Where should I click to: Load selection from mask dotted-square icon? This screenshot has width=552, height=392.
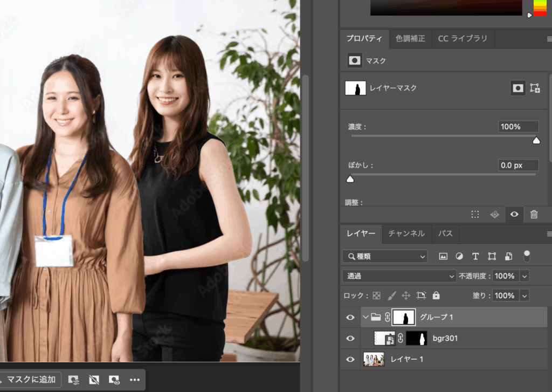click(x=475, y=214)
